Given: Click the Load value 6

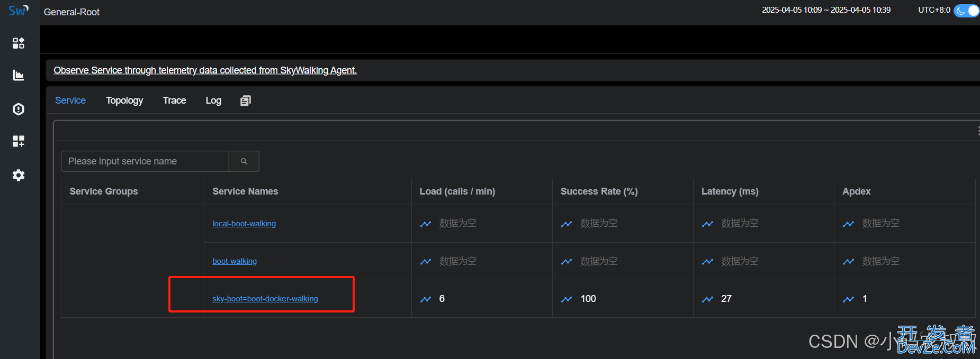Looking at the screenshot, I should pos(442,299).
